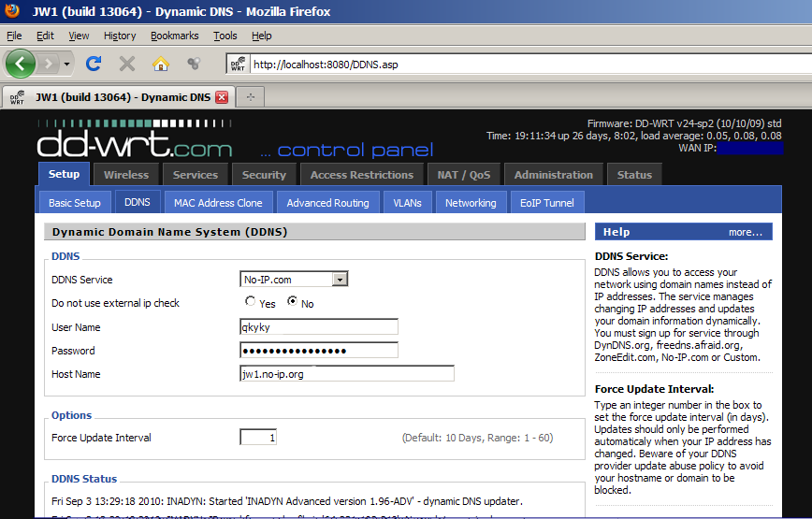Screen dimensions: 812x519
Task: Select the EoIP Tunnel sub-tab
Action: point(547,203)
